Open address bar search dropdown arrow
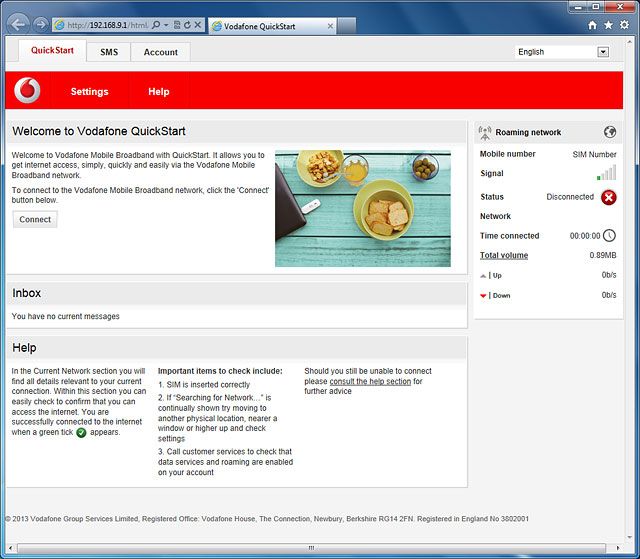The image size is (640, 559). 166,25
